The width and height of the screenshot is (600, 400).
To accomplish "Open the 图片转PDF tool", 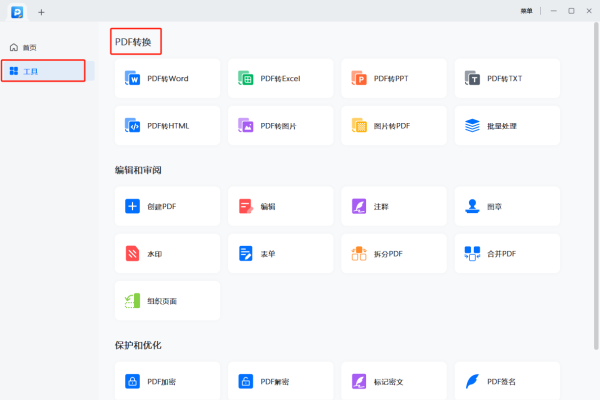I will (393, 126).
